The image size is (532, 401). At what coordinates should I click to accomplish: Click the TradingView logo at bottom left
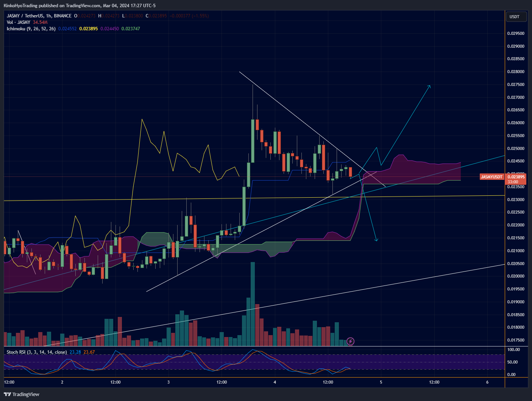click(22, 394)
